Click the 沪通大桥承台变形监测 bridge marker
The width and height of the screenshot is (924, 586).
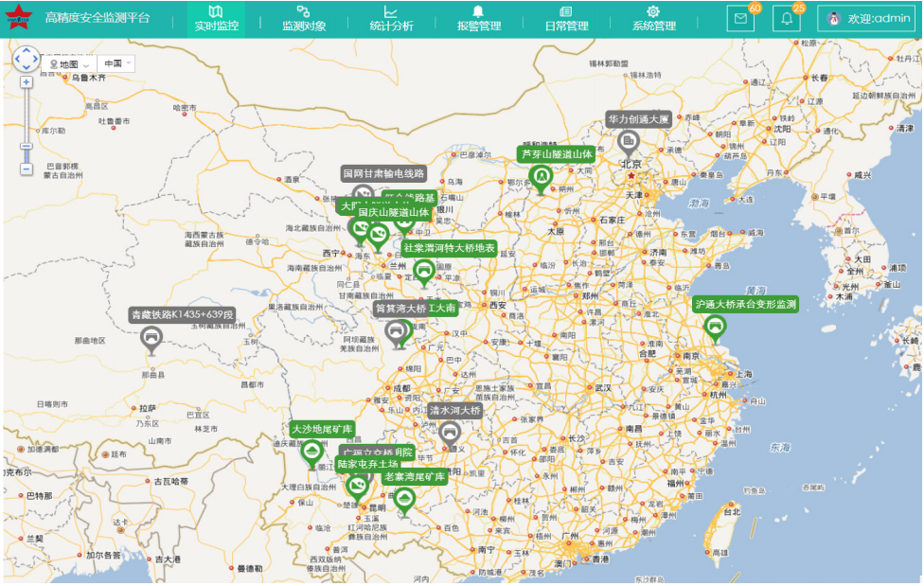(715, 328)
